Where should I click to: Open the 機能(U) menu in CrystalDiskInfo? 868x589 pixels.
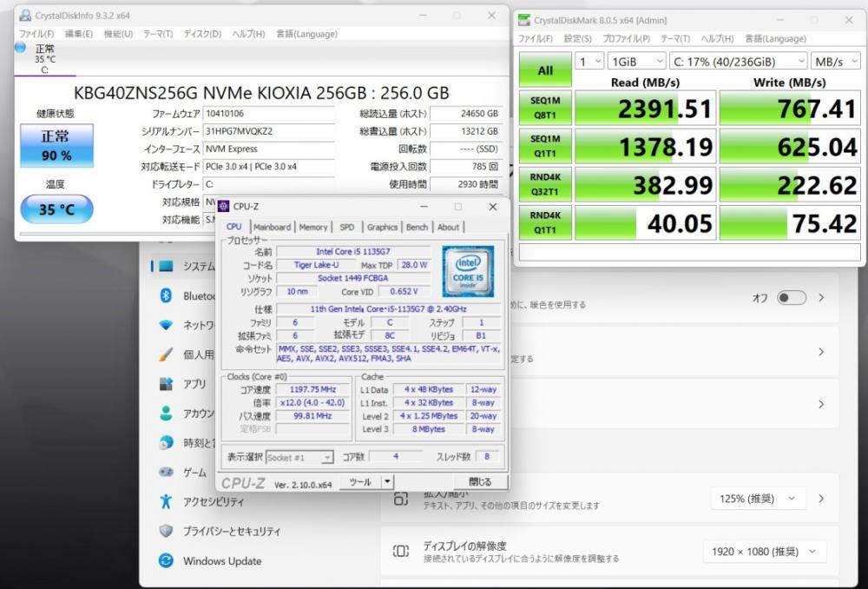118,34
